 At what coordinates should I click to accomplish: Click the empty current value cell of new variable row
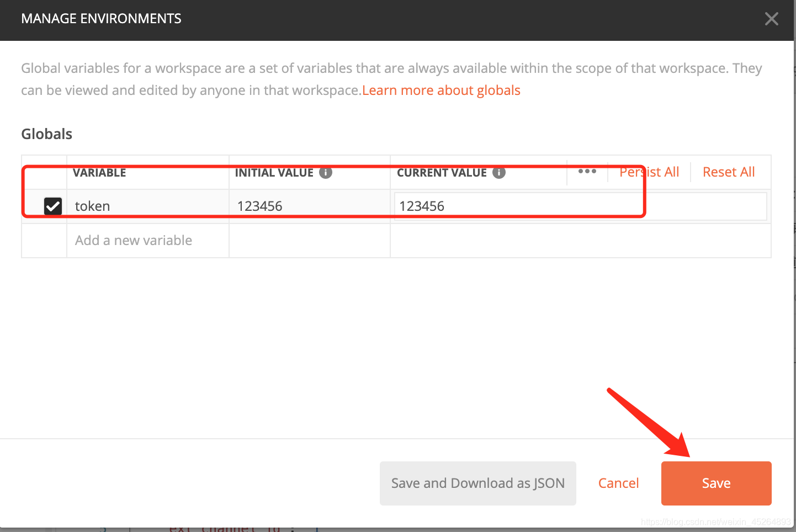pos(581,241)
